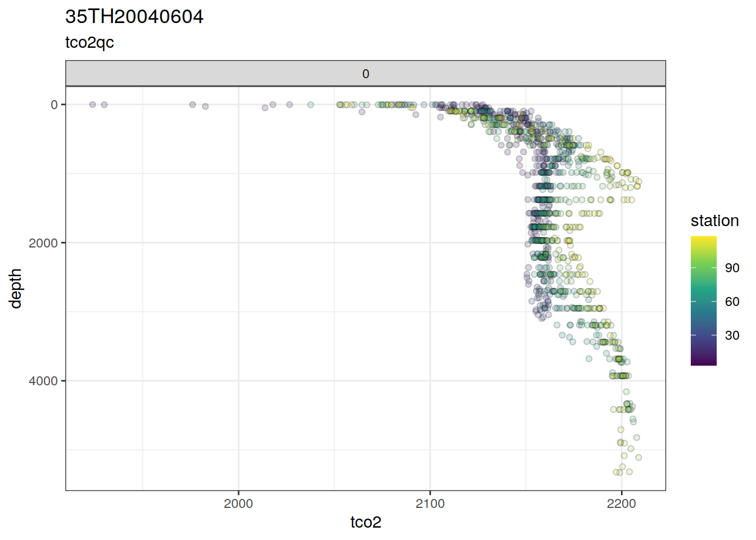Screen dimensions: 756x540
Task: Click the x-axis tick label 2200
Action: [x=622, y=504]
